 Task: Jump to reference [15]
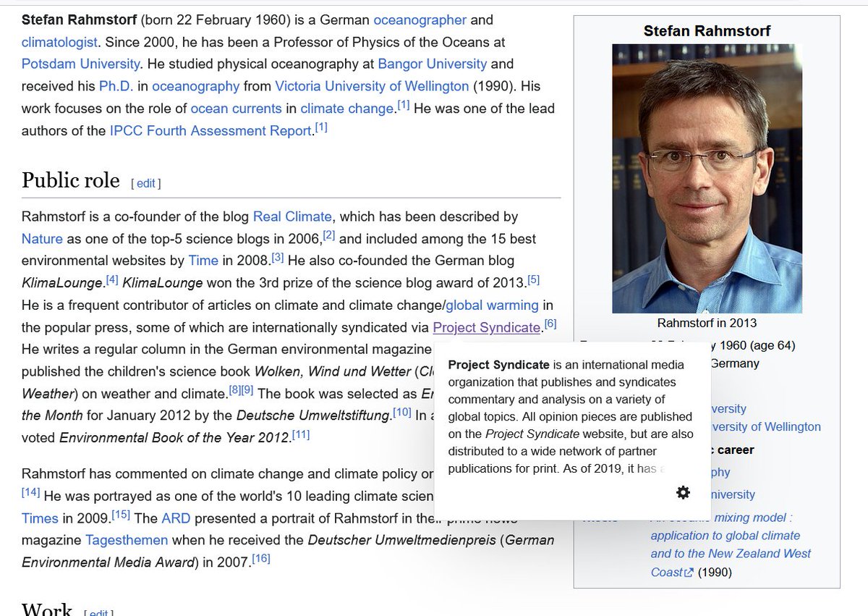(122, 515)
